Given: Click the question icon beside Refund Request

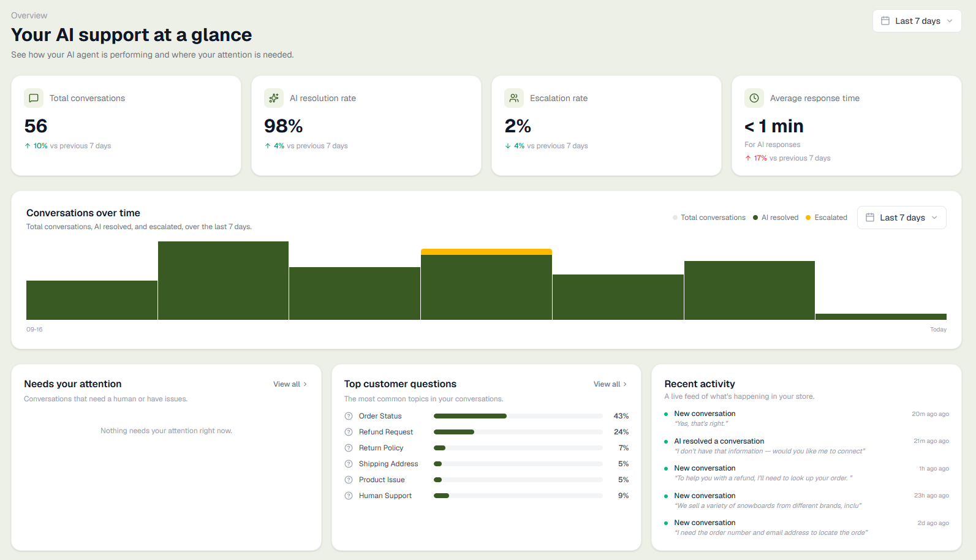Looking at the screenshot, I should coord(349,432).
